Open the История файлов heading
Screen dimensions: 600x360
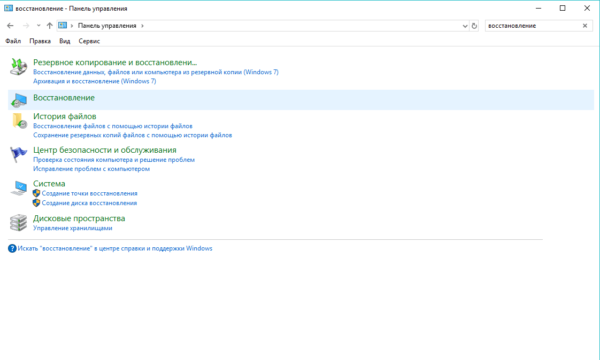pos(65,116)
